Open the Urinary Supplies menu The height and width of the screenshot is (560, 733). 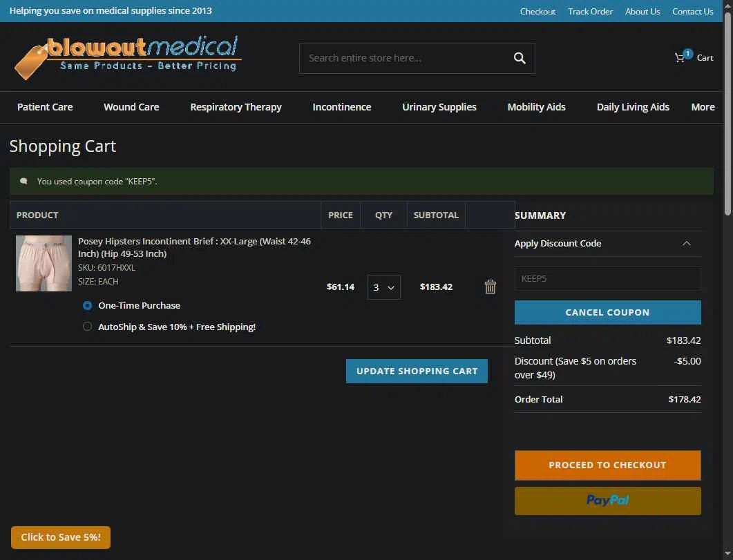(x=439, y=107)
